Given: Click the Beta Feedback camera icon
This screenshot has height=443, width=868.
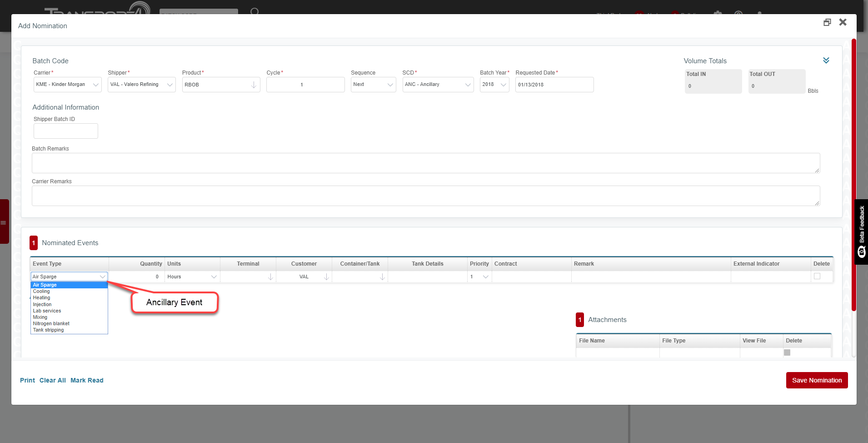Looking at the screenshot, I should [862, 252].
